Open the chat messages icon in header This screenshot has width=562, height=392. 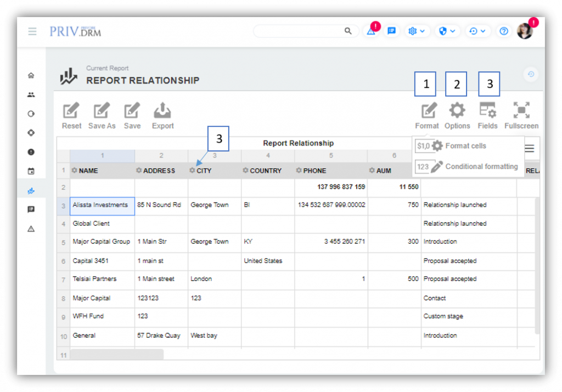pos(391,31)
